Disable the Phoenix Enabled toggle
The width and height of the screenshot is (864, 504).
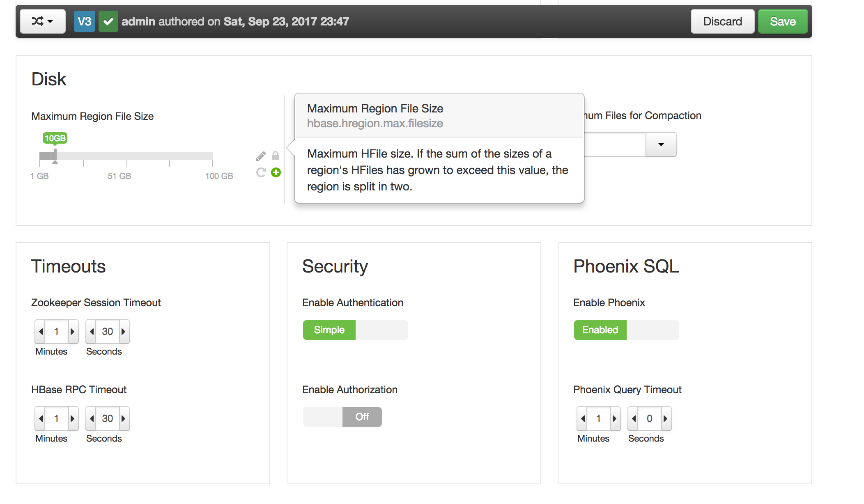(x=652, y=330)
